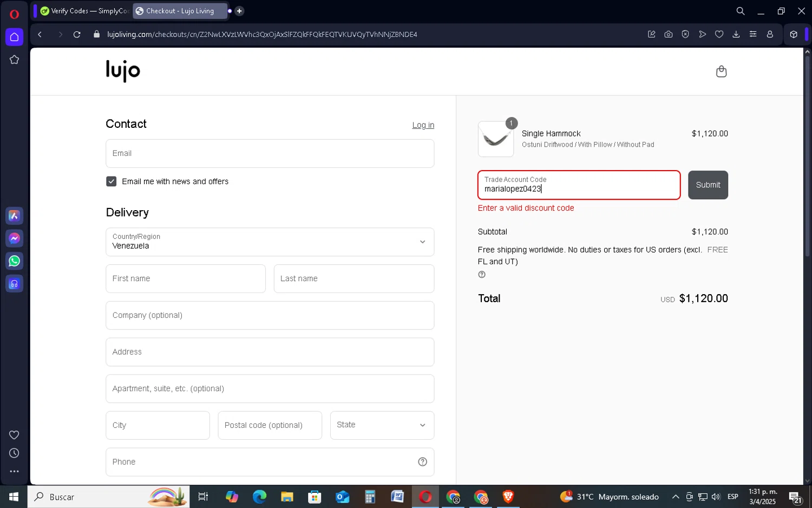
Task: Open WhatsApp in the sidebar
Action: point(15,261)
